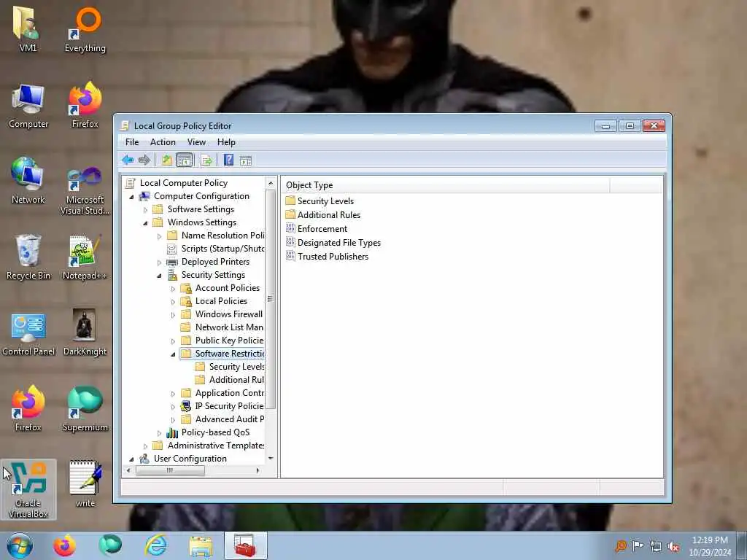Open the Action menu
The width and height of the screenshot is (747, 560).
click(163, 142)
